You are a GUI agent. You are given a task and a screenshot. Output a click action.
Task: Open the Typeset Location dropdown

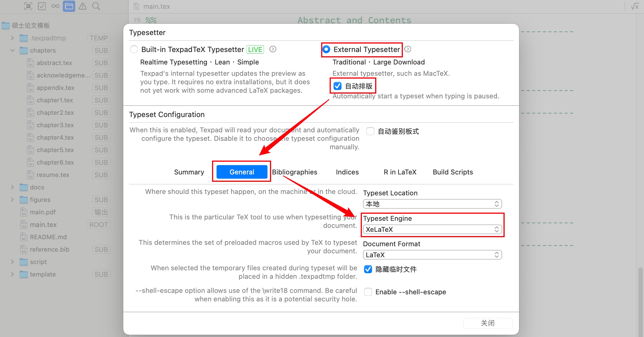[432, 204]
